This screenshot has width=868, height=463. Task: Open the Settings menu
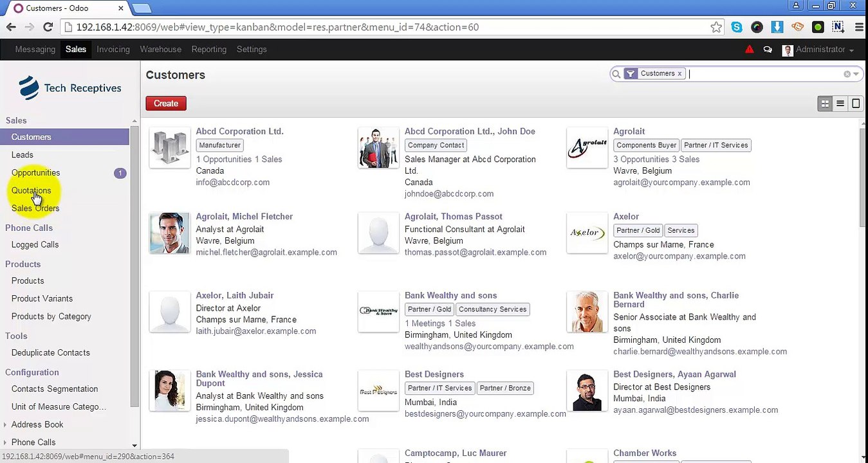(252, 50)
